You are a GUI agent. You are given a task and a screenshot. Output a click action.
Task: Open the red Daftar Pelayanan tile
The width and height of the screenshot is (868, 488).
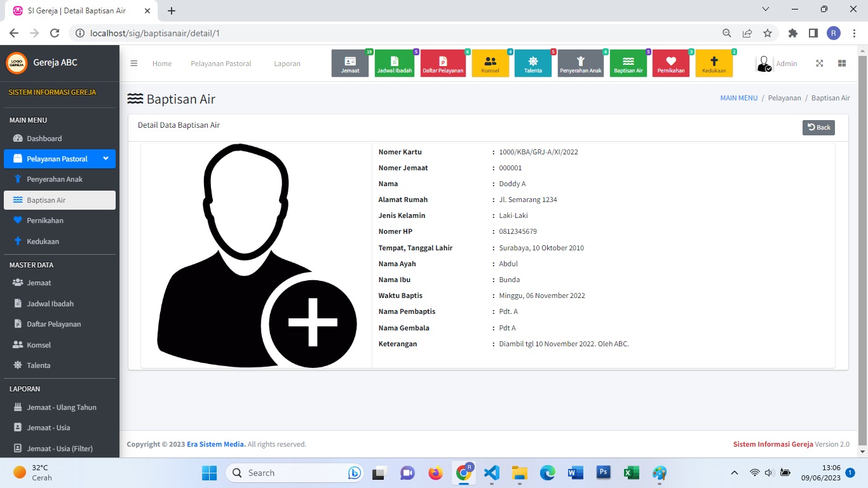(x=443, y=64)
